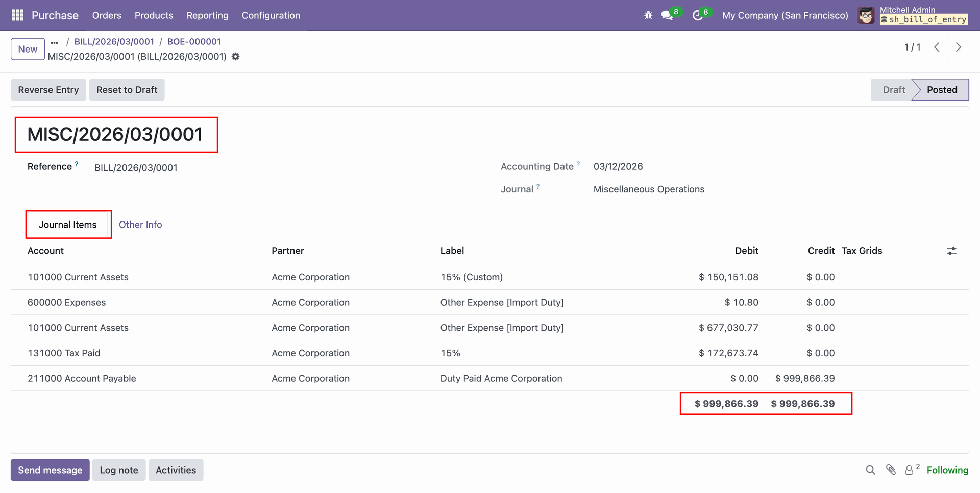Image resolution: width=980 pixels, height=493 pixels.
Task: Open column settings adjust icon
Action: (951, 251)
